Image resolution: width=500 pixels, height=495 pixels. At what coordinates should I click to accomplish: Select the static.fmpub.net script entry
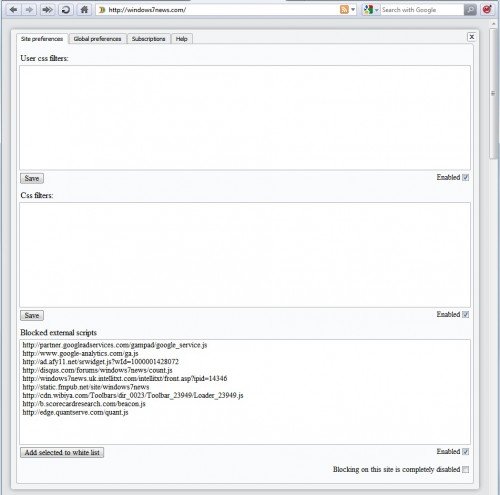point(86,387)
